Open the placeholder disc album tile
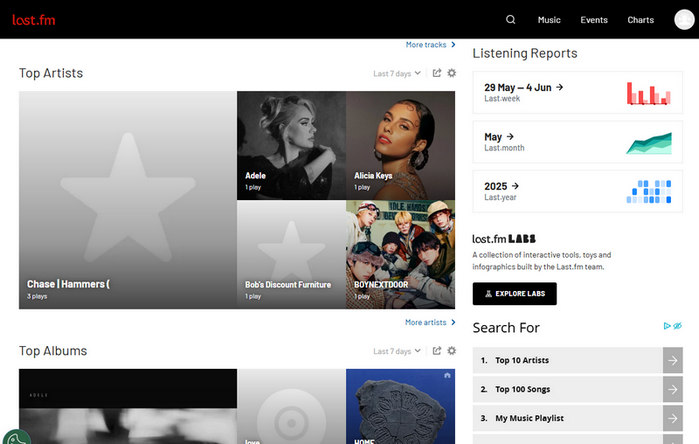The image size is (699, 444). click(x=292, y=406)
